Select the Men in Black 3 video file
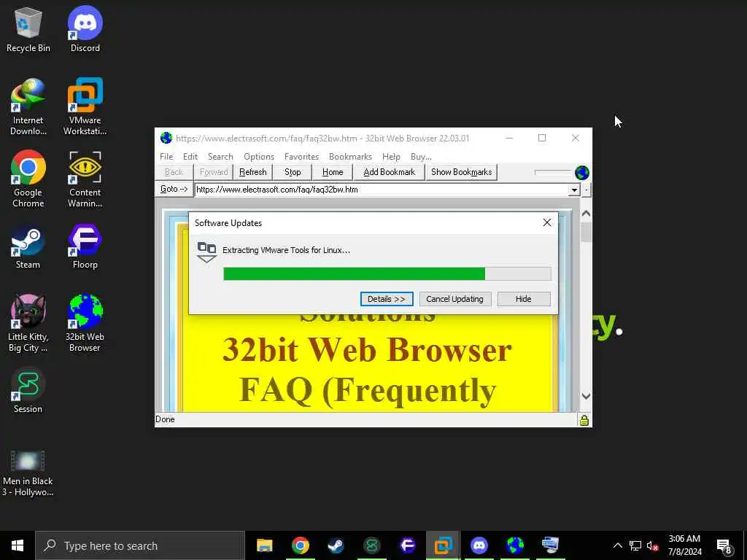 (x=28, y=473)
